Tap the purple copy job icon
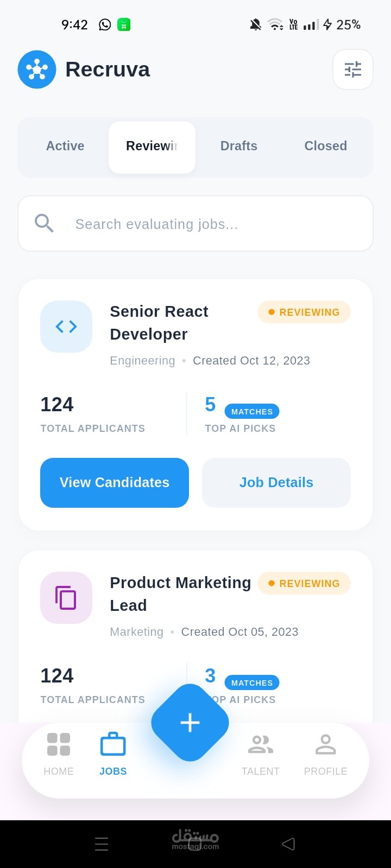Image resolution: width=391 pixels, height=868 pixels. [66, 598]
